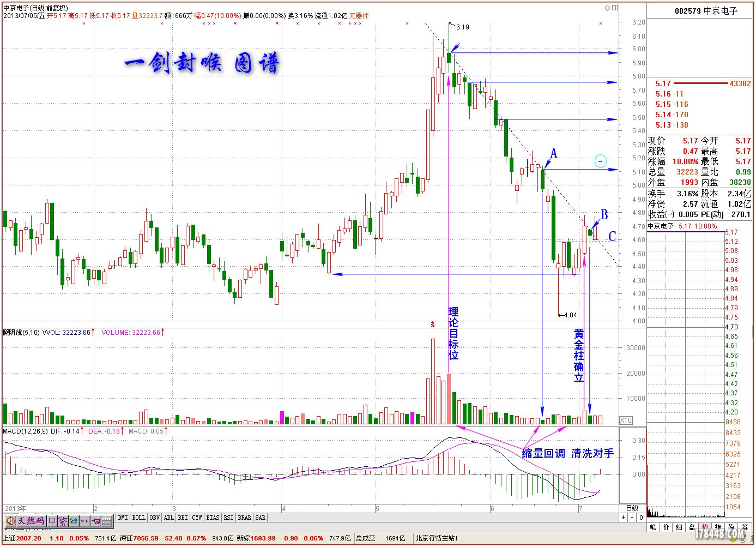Click the 内盘 30230 value

coord(740,182)
